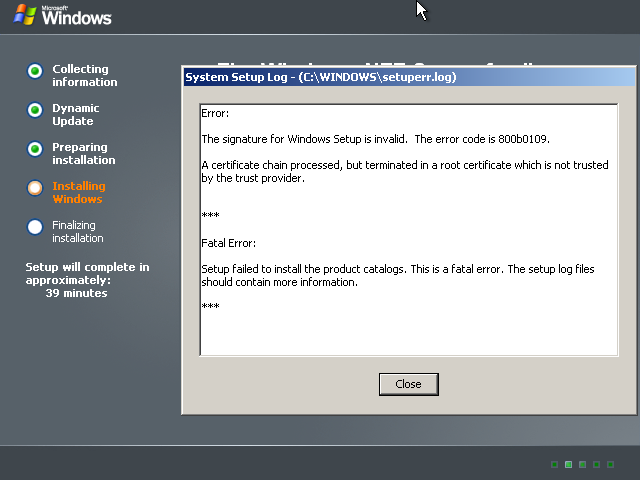Viewport: 640px width, 480px height.
Task: Click the Windows flag logo
Action: coord(25,15)
